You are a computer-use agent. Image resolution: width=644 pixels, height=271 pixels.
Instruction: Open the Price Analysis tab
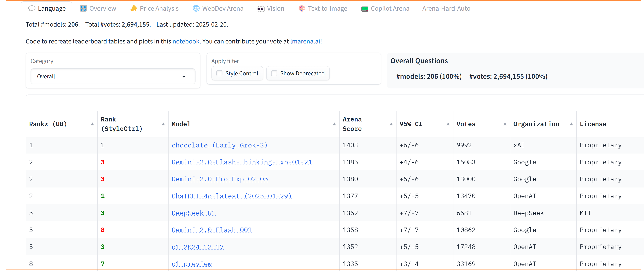point(159,9)
